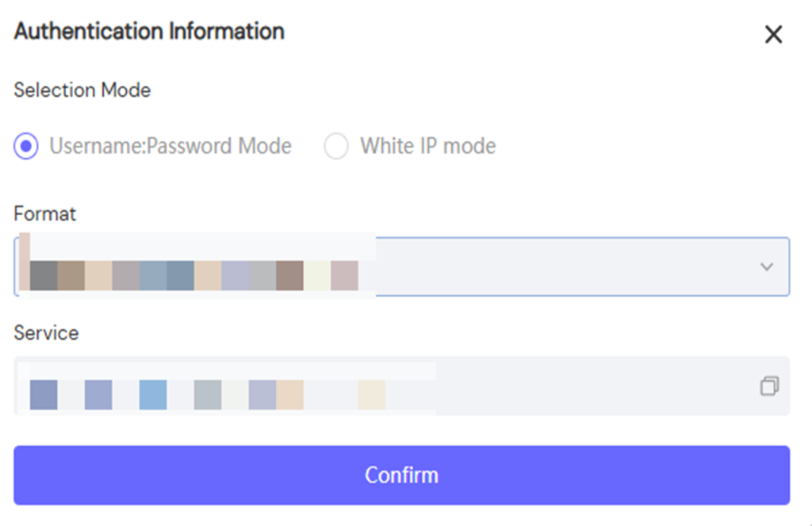Select the Username:Password Mode radio button
This screenshot has height=526, width=812.
point(26,146)
